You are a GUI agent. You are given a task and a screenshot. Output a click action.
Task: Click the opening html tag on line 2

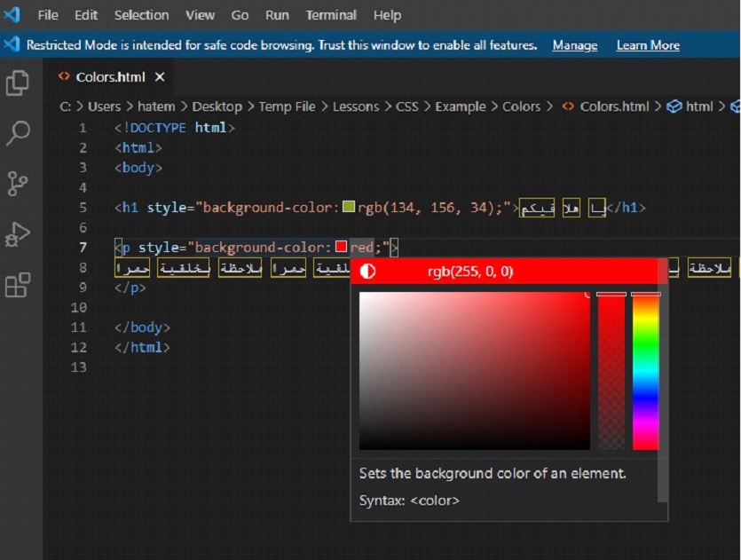138,147
